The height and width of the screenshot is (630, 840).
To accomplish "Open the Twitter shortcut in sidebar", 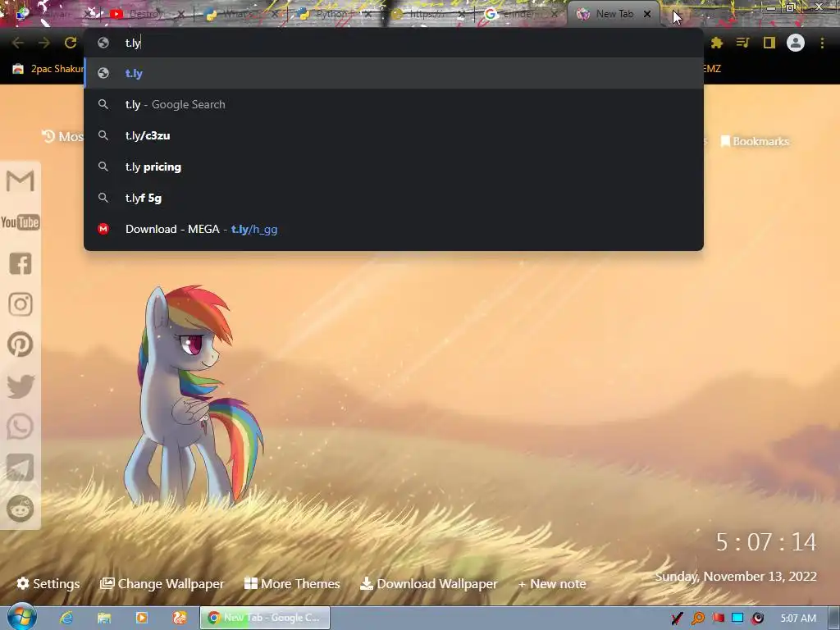I will click(x=21, y=386).
